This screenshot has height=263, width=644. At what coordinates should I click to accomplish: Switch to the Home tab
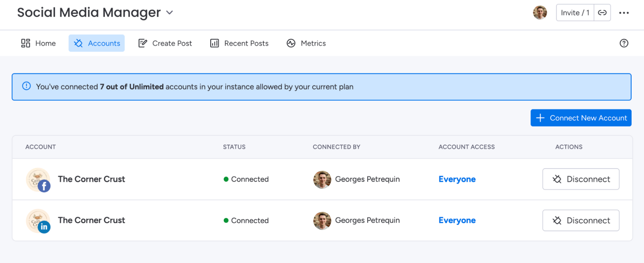click(38, 43)
